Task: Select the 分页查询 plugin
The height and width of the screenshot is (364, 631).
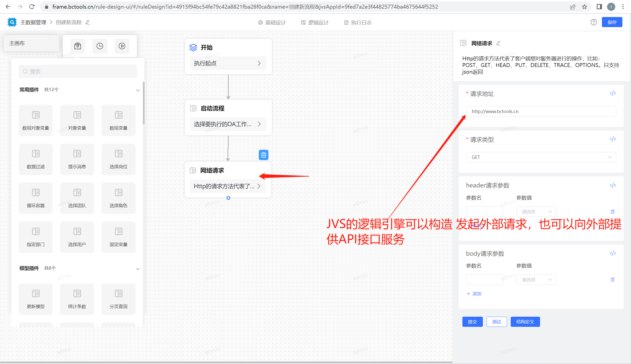Action: 119,299
